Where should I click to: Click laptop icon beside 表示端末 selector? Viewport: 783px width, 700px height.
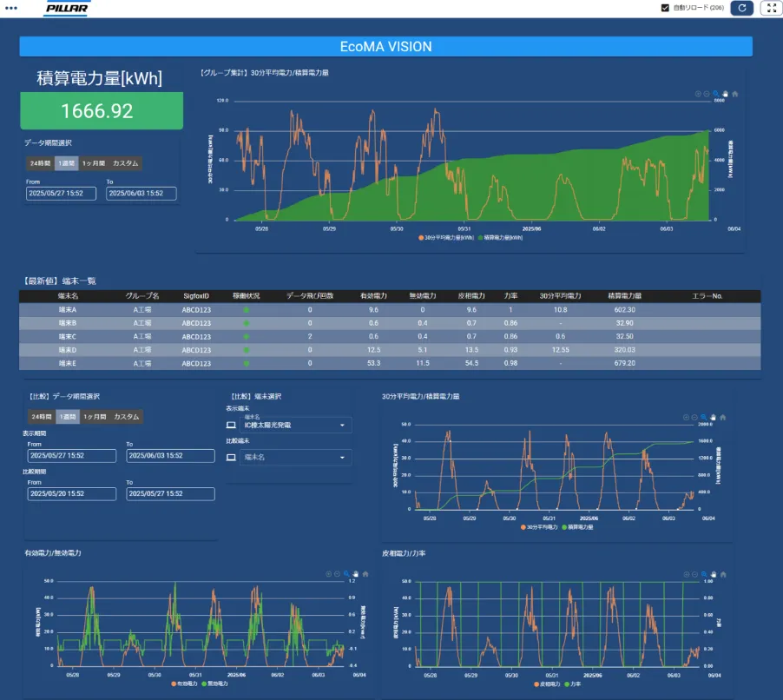click(231, 426)
